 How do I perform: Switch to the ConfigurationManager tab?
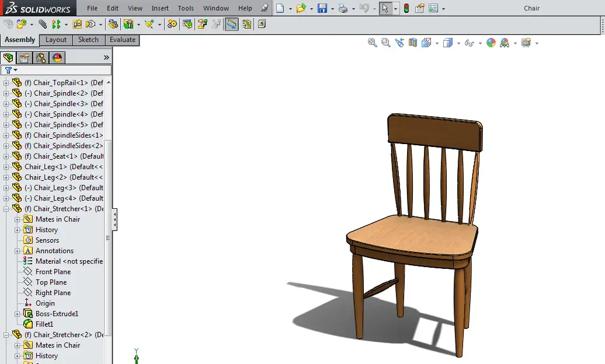point(41,58)
